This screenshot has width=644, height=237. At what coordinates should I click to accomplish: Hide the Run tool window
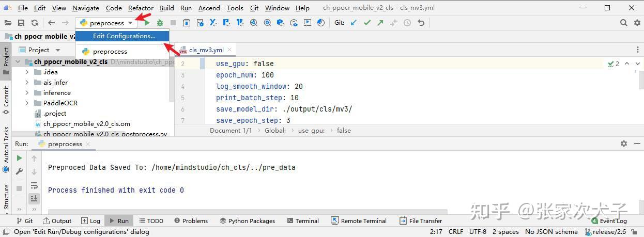coord(637,144)
